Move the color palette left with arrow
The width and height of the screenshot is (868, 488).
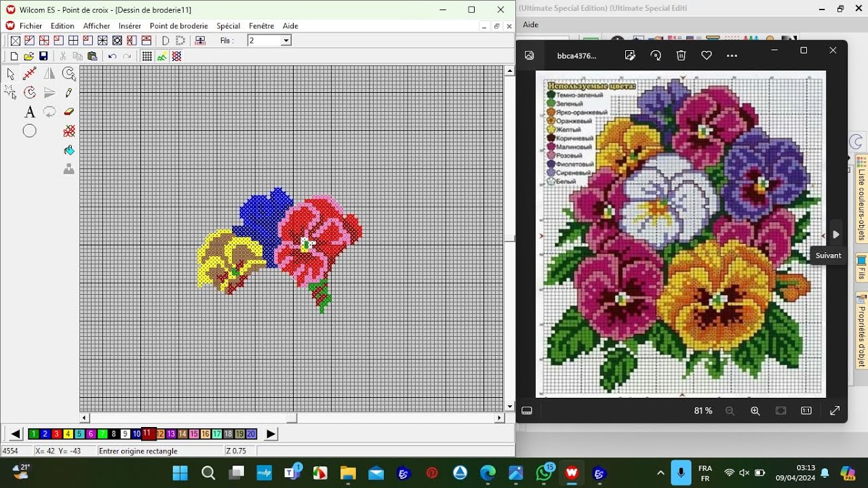[16, 434]
